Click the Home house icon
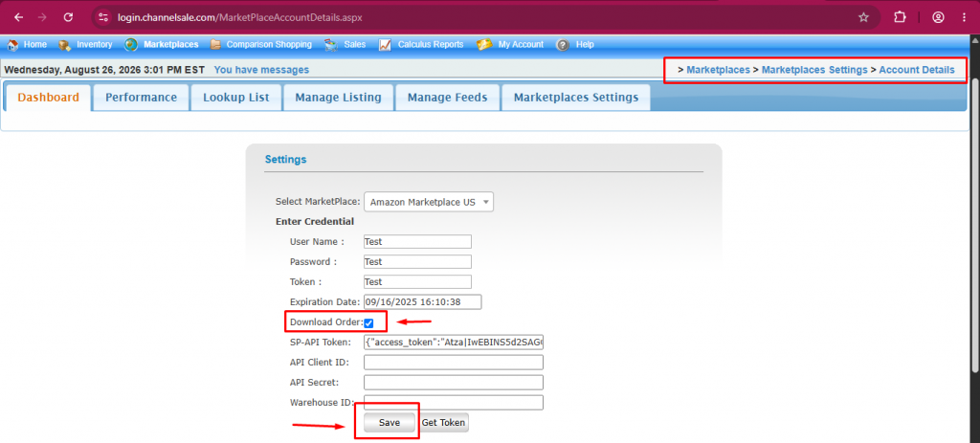 click(12, 45)
